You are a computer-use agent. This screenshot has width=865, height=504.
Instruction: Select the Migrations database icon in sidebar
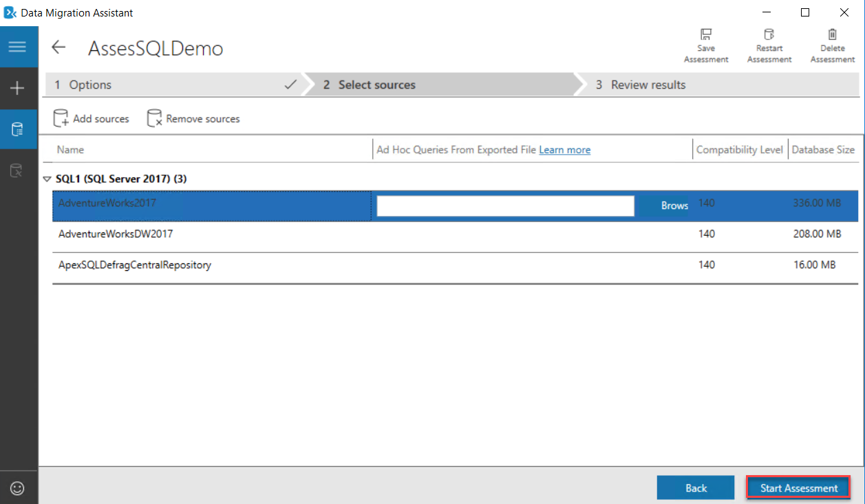click(17, 171)
